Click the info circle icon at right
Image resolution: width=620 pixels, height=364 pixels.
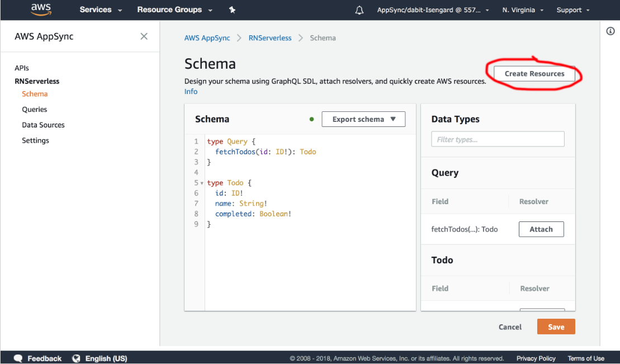pyautogui.click(x=610, y=31)
